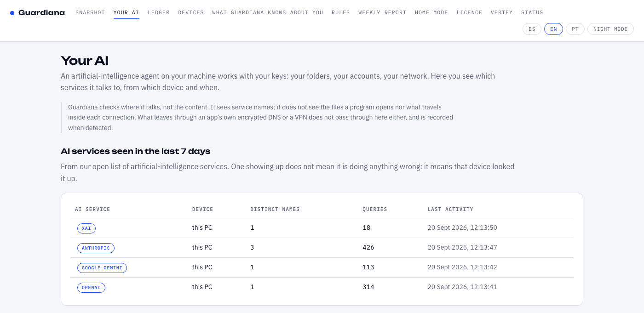
Task: Click the timestamp ending 12:13:42
Action: [x=462, y=267]
